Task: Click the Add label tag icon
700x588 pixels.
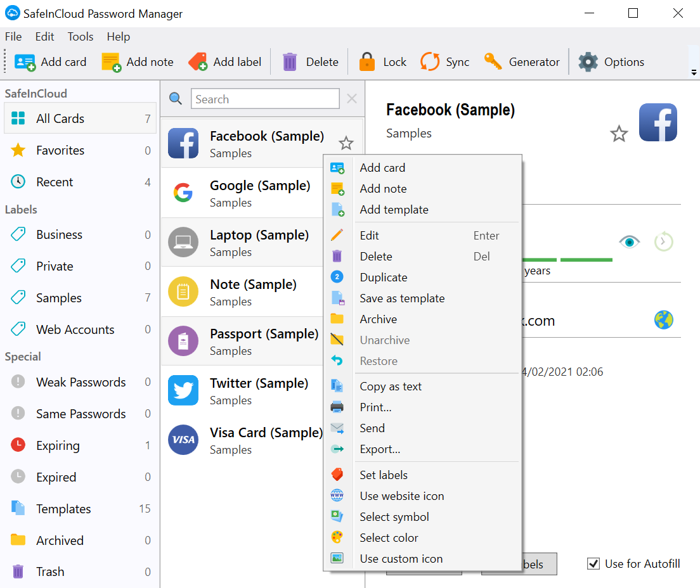Action: pos(198,62)
